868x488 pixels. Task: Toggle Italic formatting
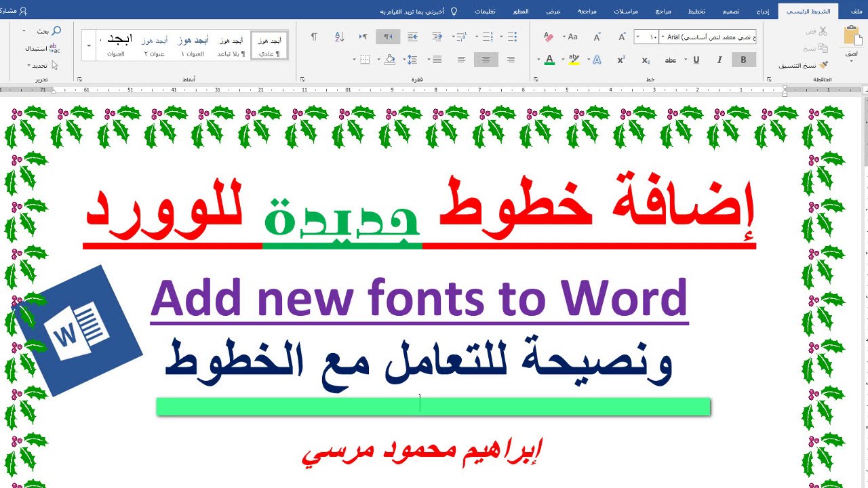coord(719,60)
